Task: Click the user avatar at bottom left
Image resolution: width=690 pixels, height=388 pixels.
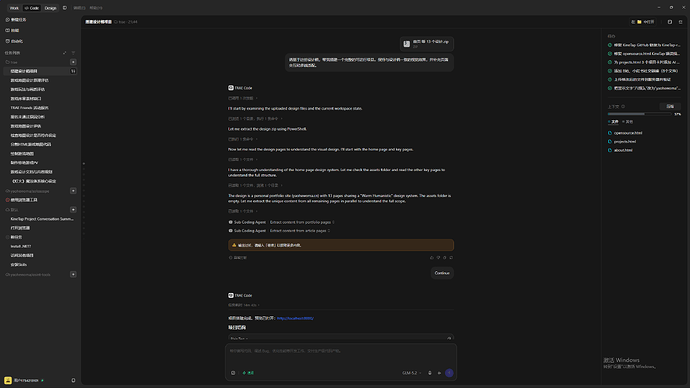Action: click(8, 381)
